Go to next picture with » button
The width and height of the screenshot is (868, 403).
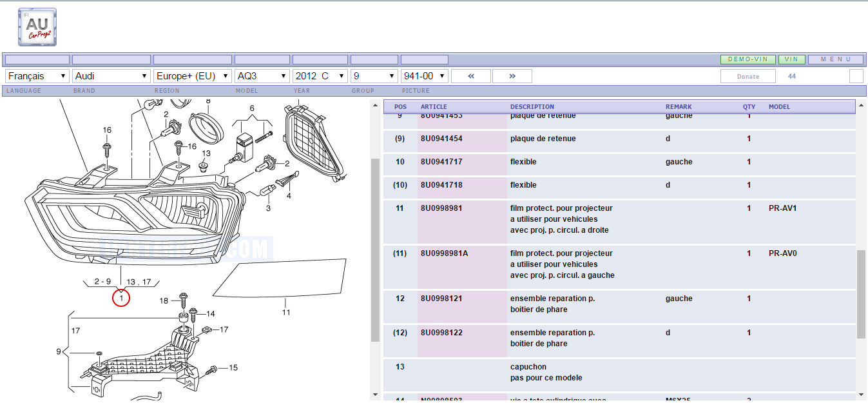point(512,76)
